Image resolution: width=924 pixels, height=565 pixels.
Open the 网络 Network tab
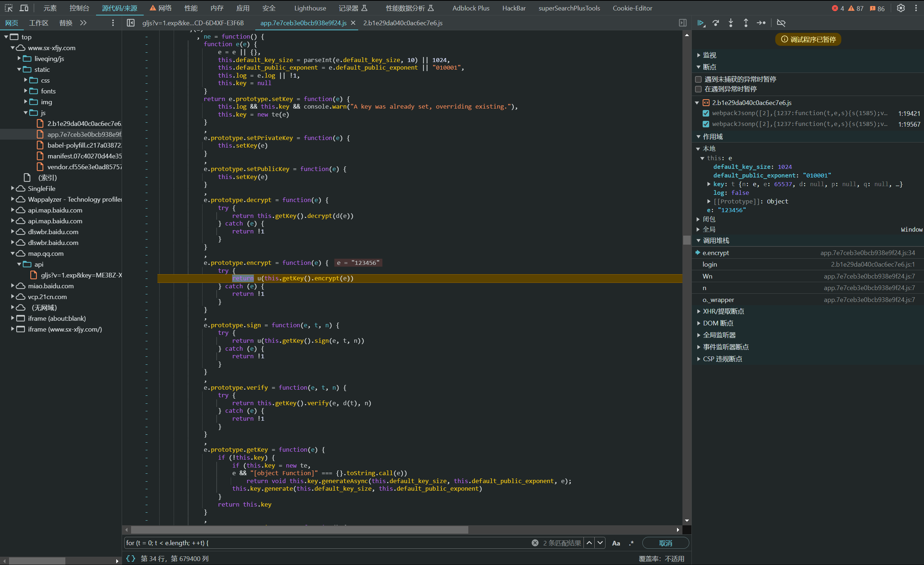point(161,8)
